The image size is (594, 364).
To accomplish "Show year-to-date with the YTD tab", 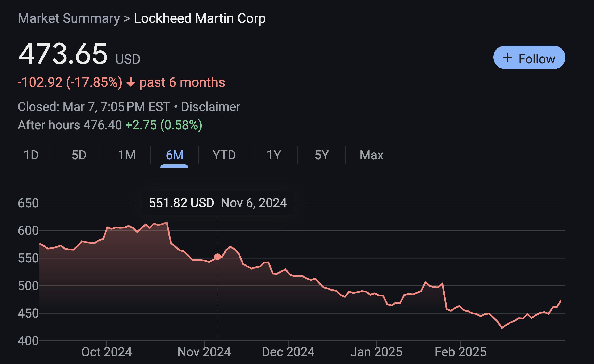I will 224,155.
